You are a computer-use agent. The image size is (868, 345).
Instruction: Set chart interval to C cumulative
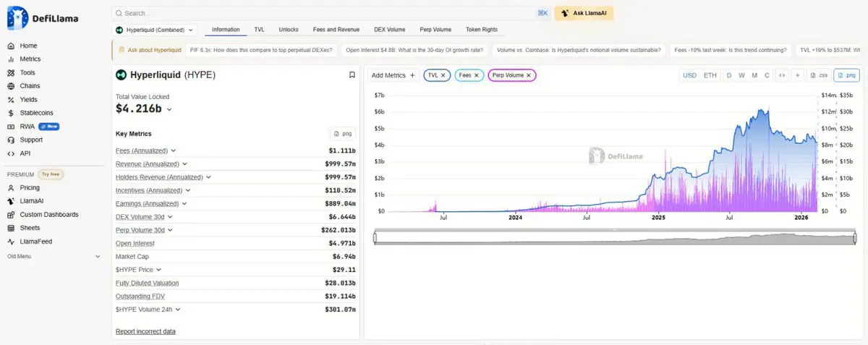[767, 75]
